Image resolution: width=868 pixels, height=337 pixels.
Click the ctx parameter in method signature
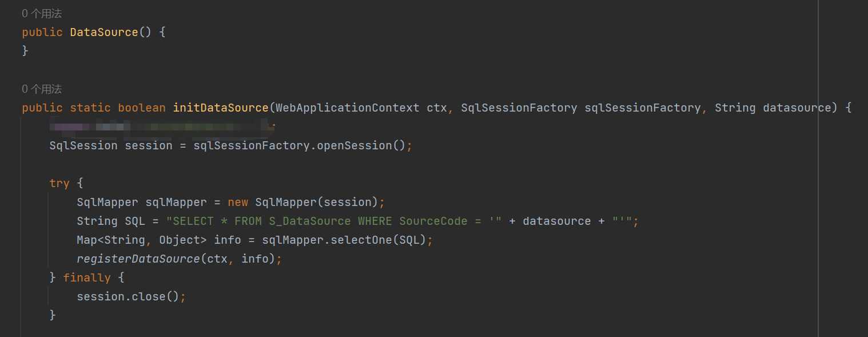(x=437, y=108)
